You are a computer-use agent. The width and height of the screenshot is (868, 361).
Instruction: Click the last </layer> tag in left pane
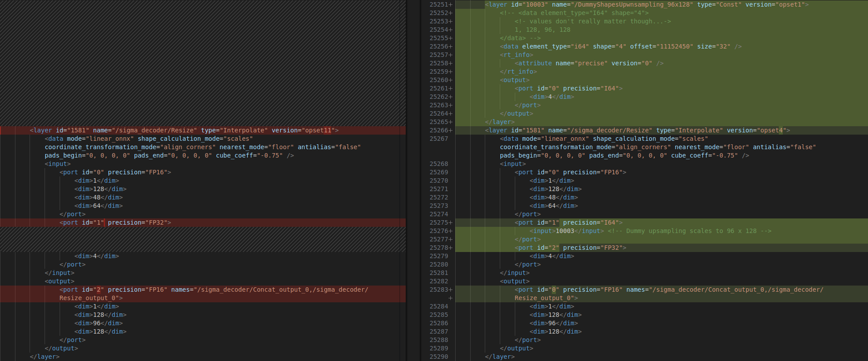pyautogui.click(x=45, y=357)
